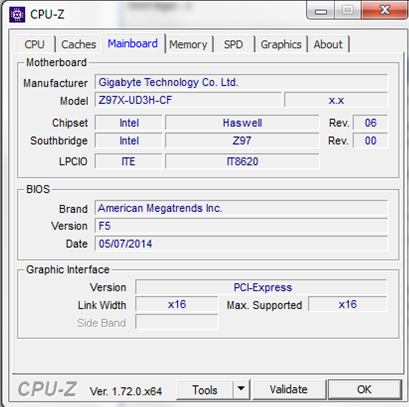Switch to the CPU tab
This screenshot has width=409, height=407.
[x=34, y=44]
